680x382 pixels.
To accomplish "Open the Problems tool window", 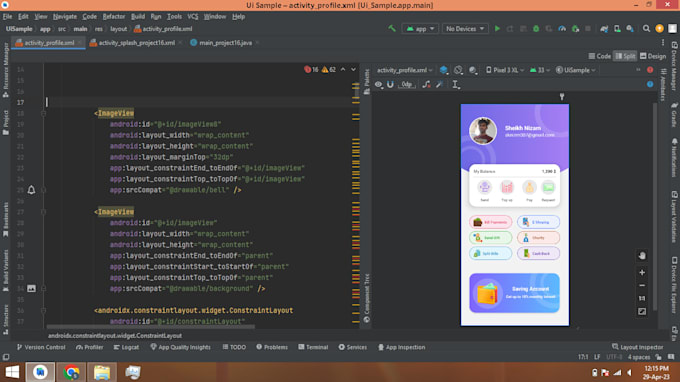I will [272, 347].
